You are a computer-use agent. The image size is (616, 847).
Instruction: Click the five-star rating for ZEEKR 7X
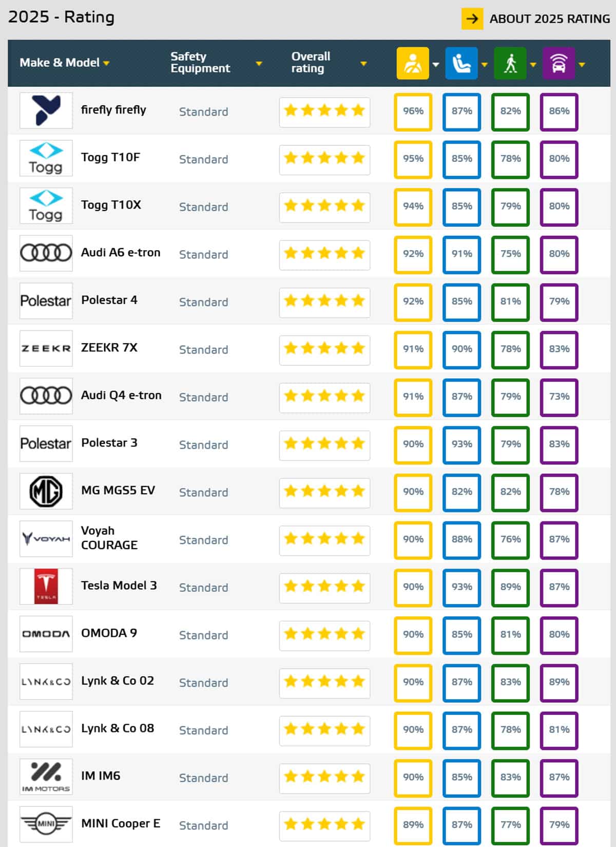pos(324,349)
